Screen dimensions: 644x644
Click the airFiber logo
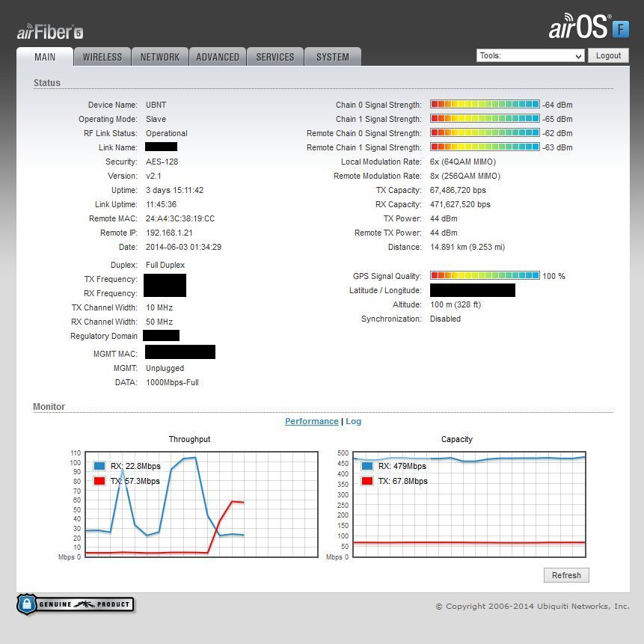[x=49, y=32]
